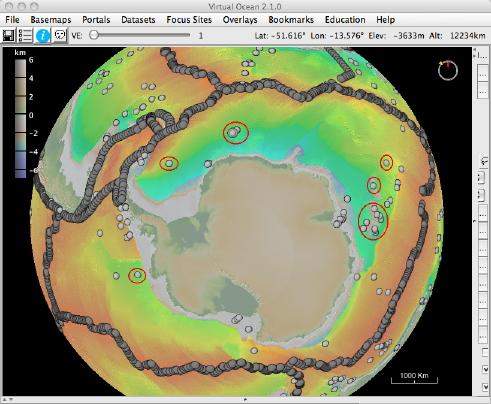Click the Lat: -51.616° readout

coord(280,35)
